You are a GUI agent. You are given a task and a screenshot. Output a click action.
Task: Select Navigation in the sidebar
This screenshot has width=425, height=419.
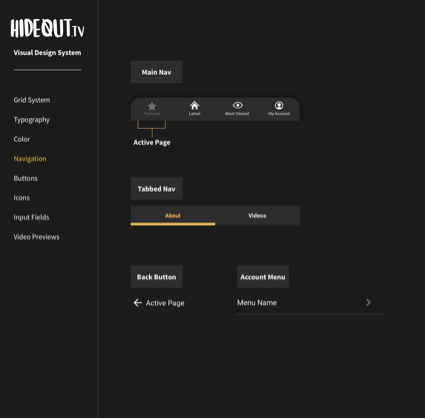click(x=30, y=159)
